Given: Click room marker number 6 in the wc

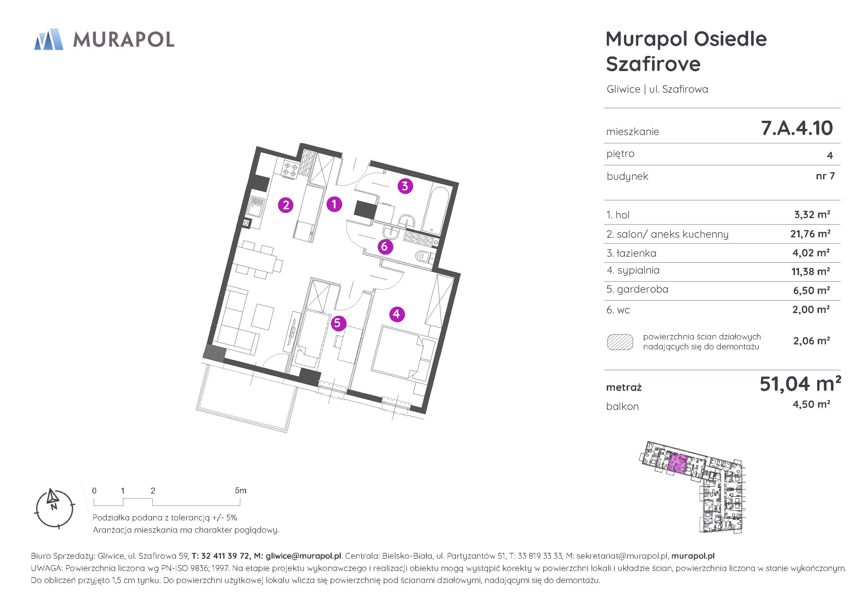Looking at the screenshot, I should [x=385, y=247].
